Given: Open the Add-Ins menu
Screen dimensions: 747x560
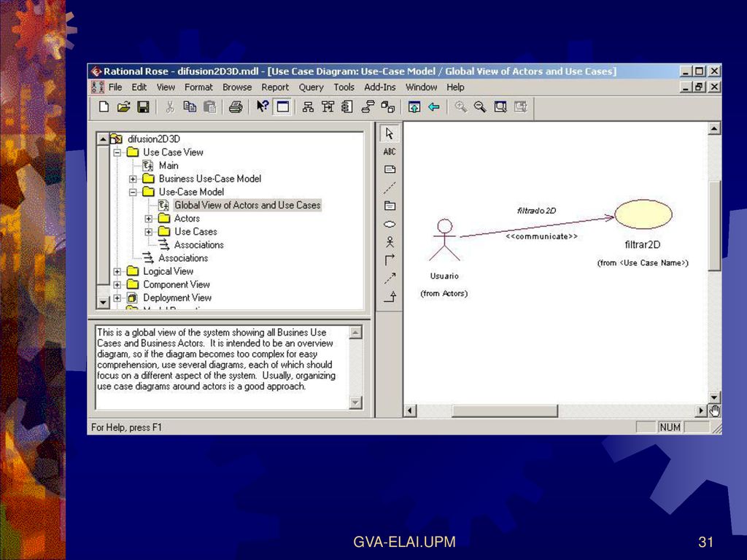Looking at the screenshot, I should point(379,87).
